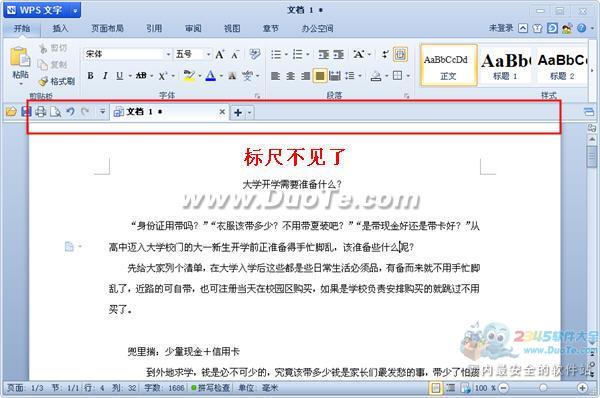
Task: Click the paragraph shading paint bucket icon
Action: point(376,76)
